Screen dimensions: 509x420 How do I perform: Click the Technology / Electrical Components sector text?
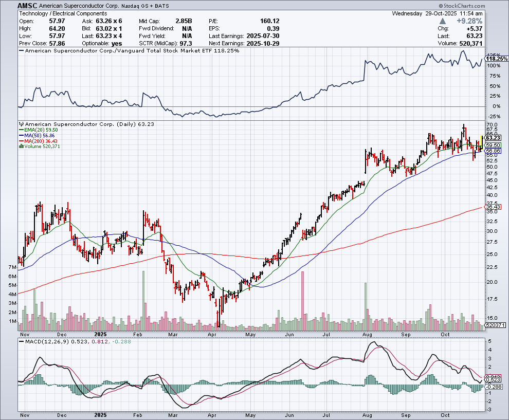click(62, 13)
